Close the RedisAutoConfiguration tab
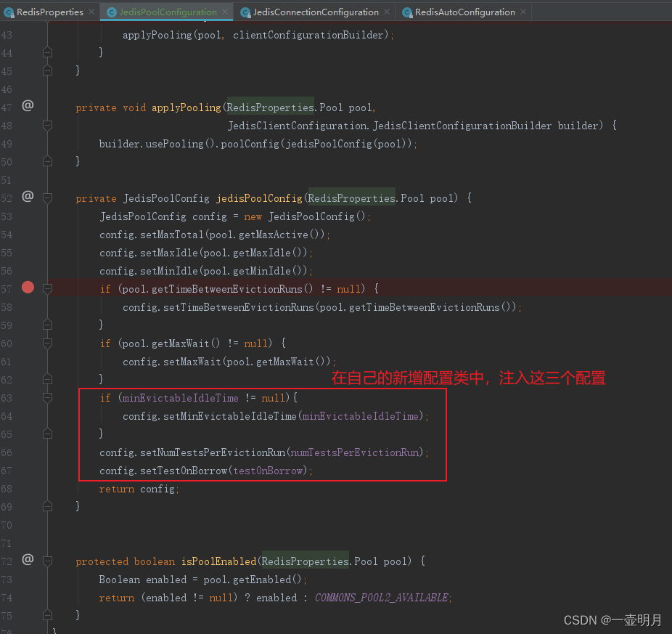 pyautogui.click(x=523, y=12)
